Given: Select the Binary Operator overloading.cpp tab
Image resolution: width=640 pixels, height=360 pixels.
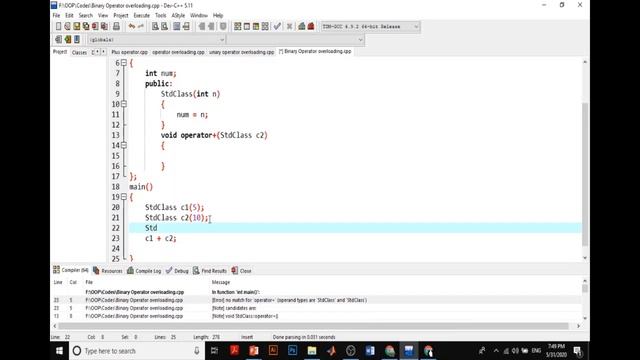Looking at the screenshot, I should click(315, 51).
